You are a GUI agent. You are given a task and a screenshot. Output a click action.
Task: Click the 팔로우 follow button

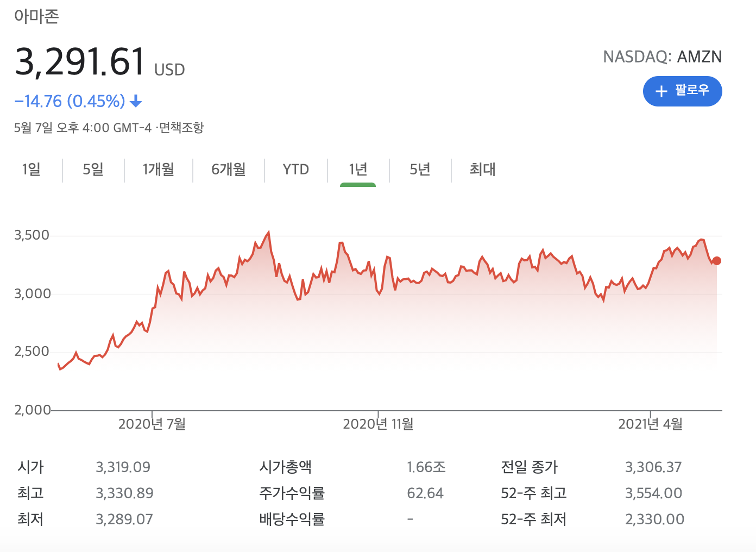[x=682, y=91]
